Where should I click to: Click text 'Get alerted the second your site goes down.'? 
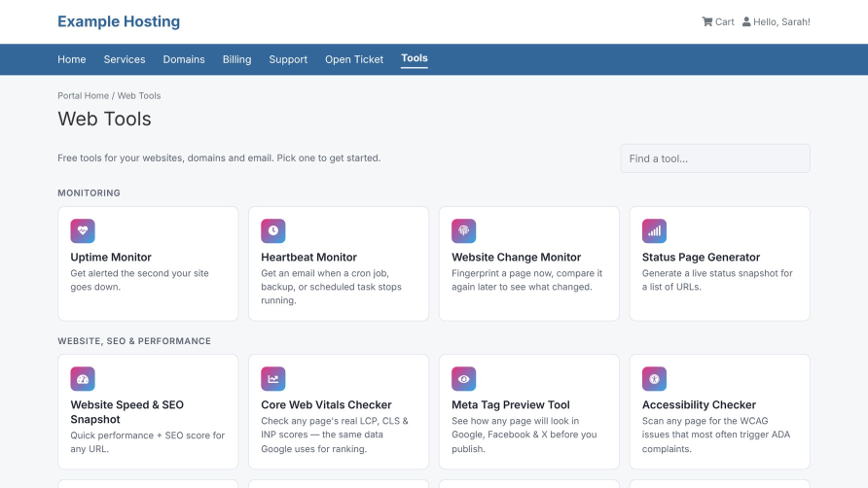pyautogui.click(x=139, y=280)
